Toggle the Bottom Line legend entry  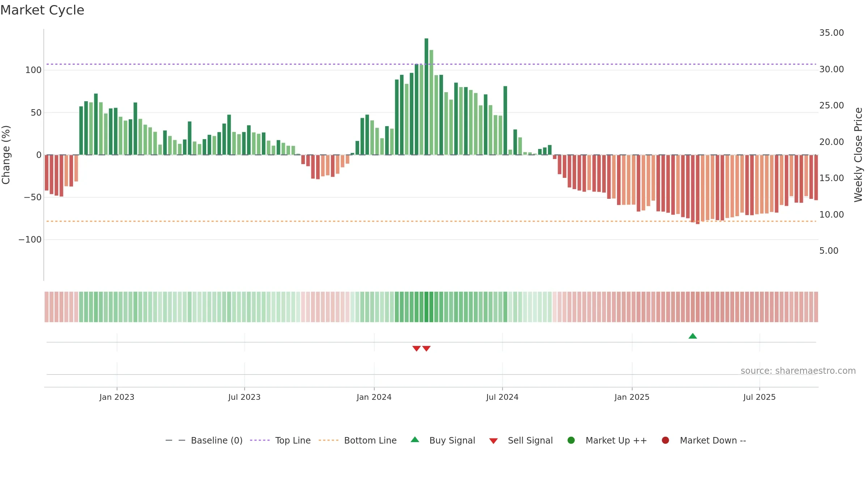pos(358,440)
